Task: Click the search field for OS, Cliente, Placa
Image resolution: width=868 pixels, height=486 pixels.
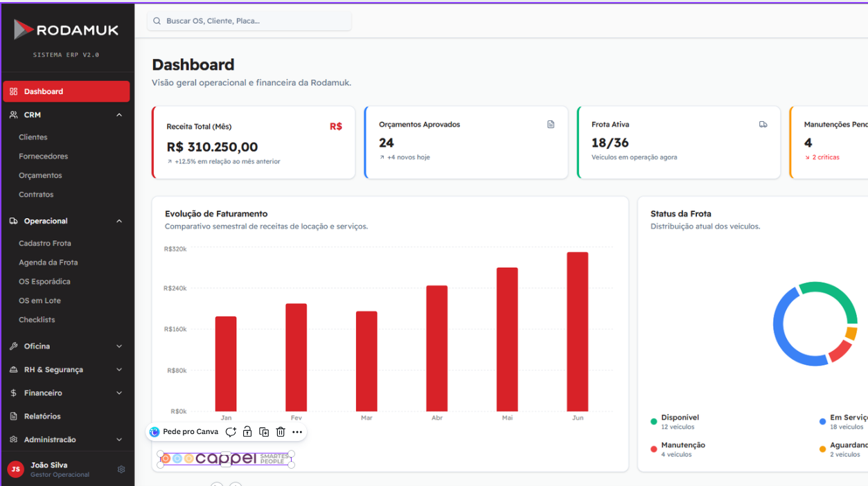Action: tap(249, 21)
